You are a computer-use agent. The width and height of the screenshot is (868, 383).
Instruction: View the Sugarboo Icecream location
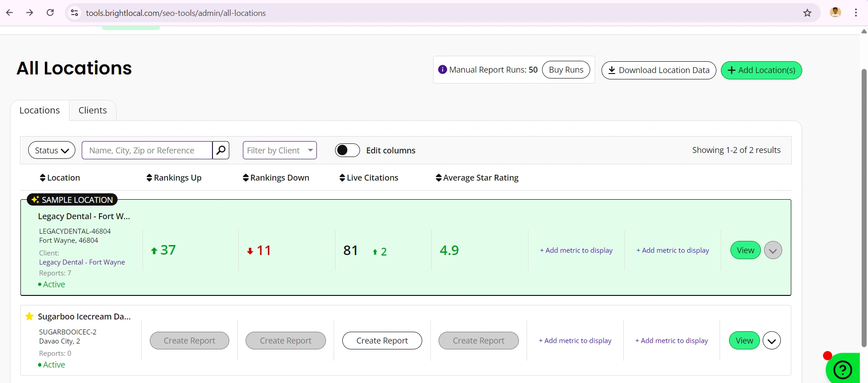tap(744, 340)
